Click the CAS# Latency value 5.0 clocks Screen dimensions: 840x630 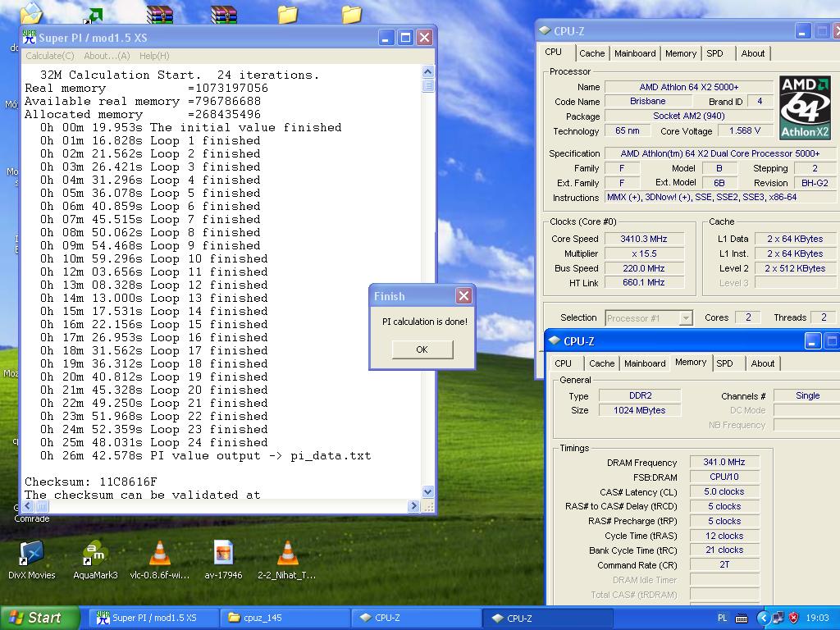[724, 491]
